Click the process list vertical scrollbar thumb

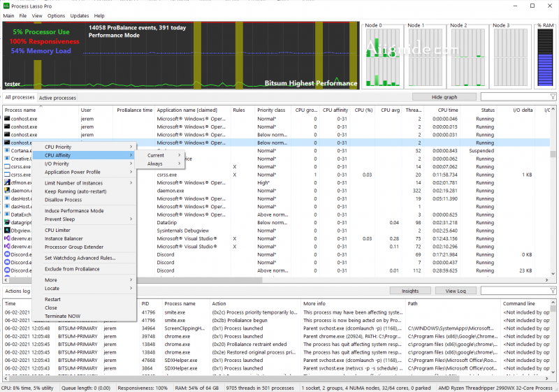pos(553,154)
